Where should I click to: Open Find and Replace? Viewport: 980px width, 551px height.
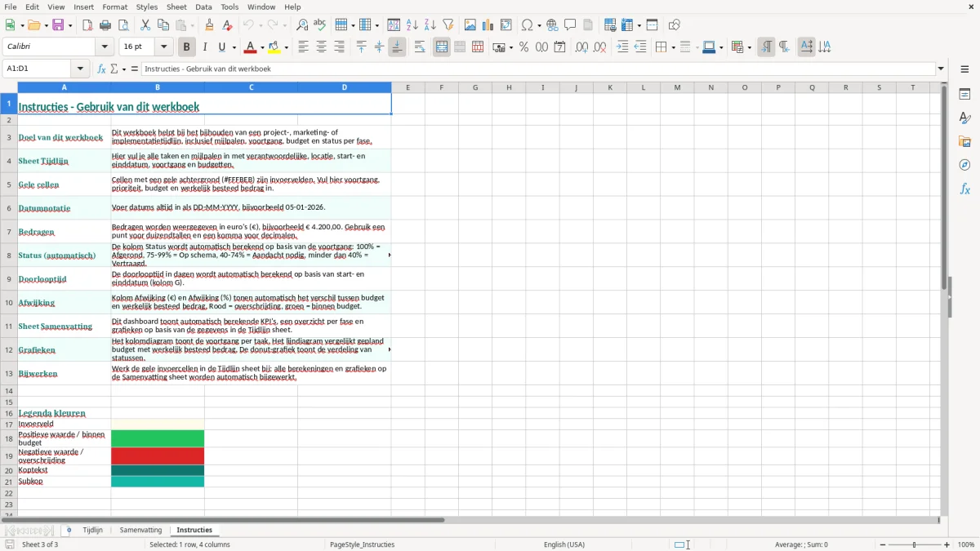302,25
